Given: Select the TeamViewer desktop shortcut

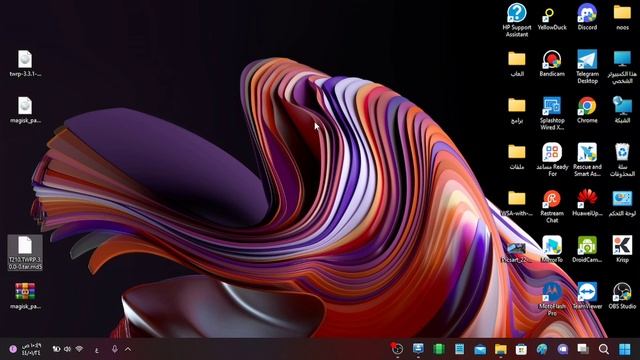Looking at the screenshot, I should (587, 296).
